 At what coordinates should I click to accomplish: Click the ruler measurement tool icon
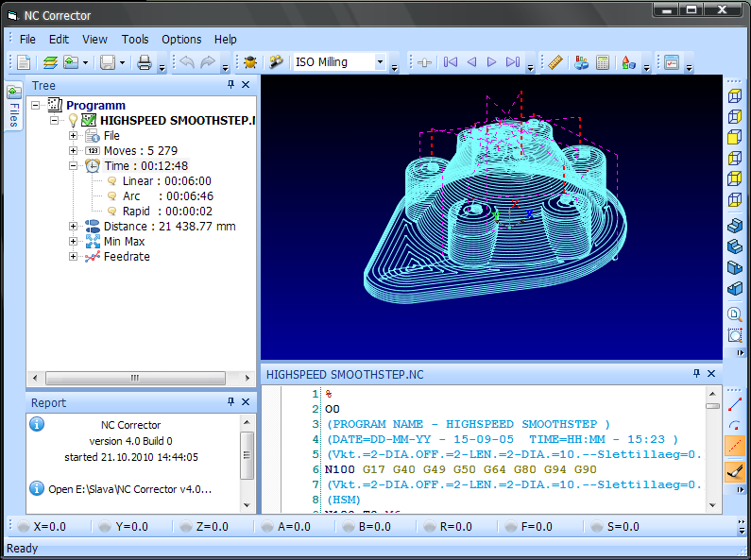(555, 62)
